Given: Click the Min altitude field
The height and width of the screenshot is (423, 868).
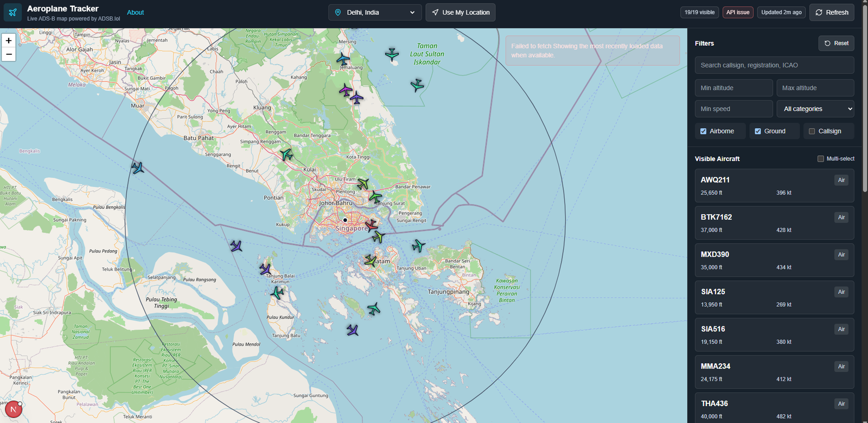Looking at the screenshot, I should (733, 88).
